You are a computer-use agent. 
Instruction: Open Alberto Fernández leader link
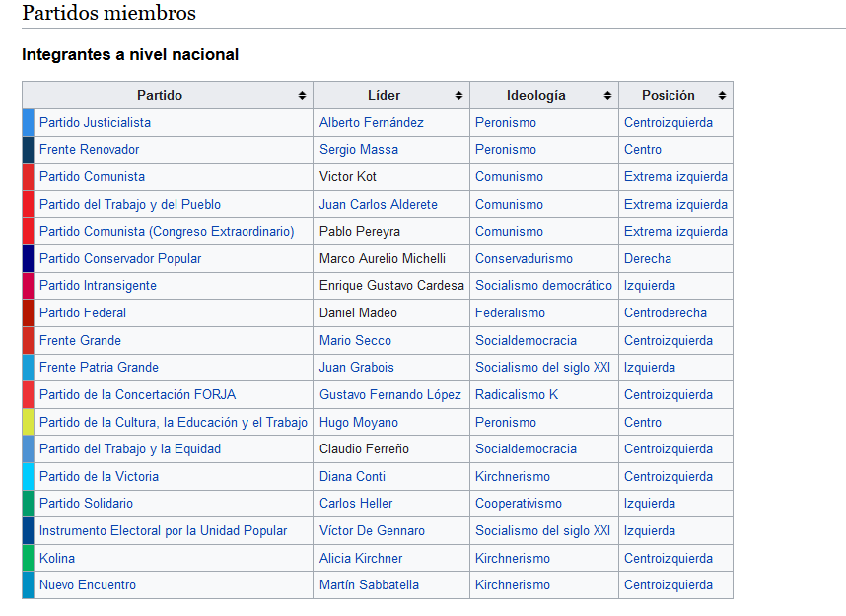pos(371,123)
